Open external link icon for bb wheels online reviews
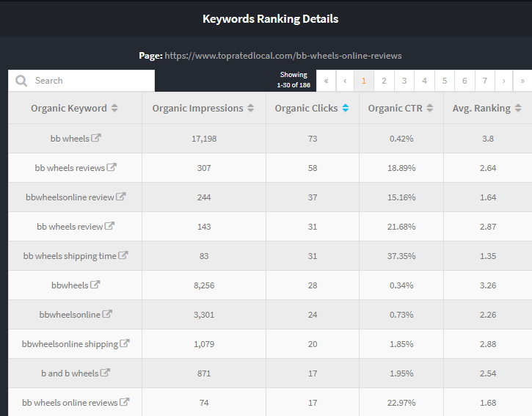The height and width of the screenshot is (416, 532). [x=125, y=402]
